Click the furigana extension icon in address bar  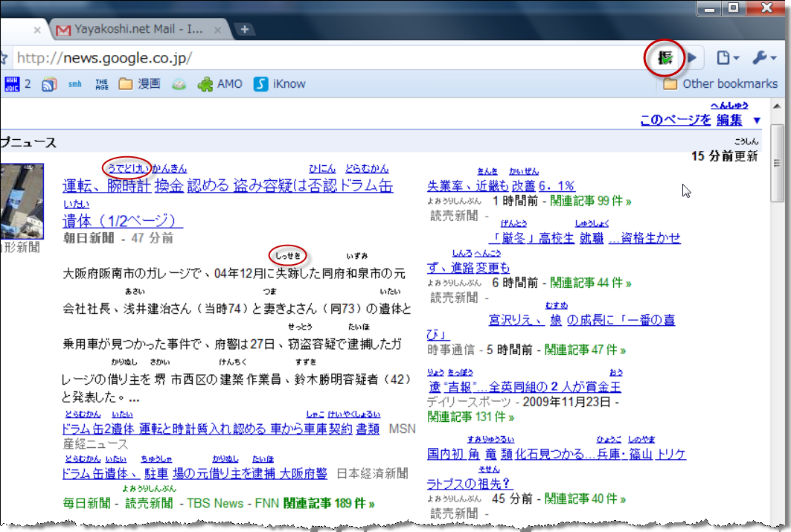click(x=664, y=58)
